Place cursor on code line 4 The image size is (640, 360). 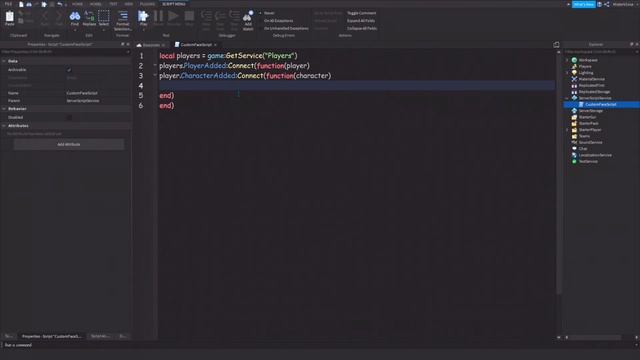pos(357,85)
